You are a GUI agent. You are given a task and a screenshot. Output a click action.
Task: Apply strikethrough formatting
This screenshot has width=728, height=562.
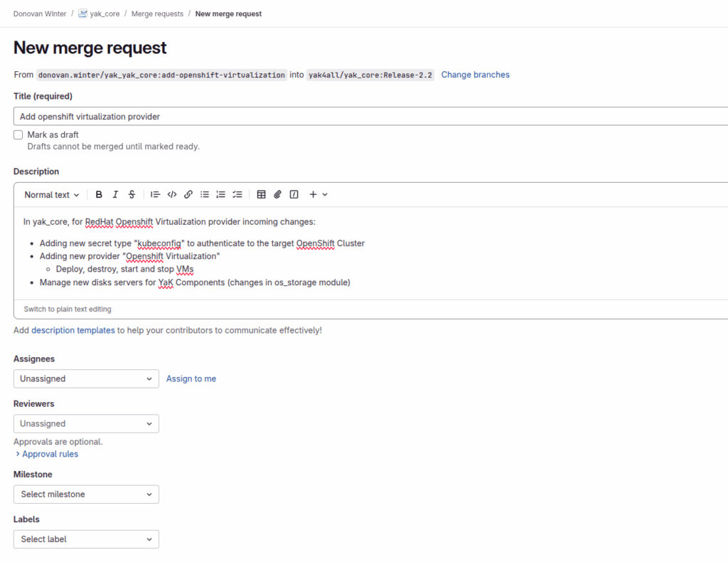click(x=132, y=195)
